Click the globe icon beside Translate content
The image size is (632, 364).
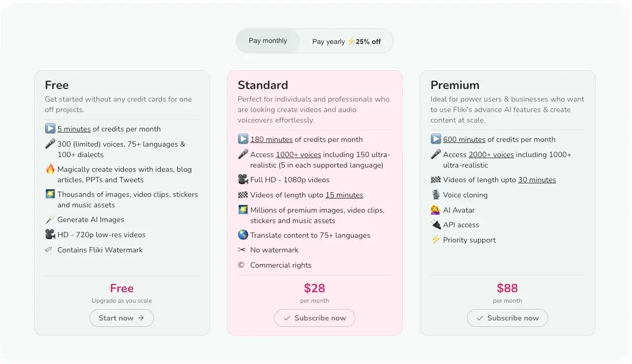(243, 235)
